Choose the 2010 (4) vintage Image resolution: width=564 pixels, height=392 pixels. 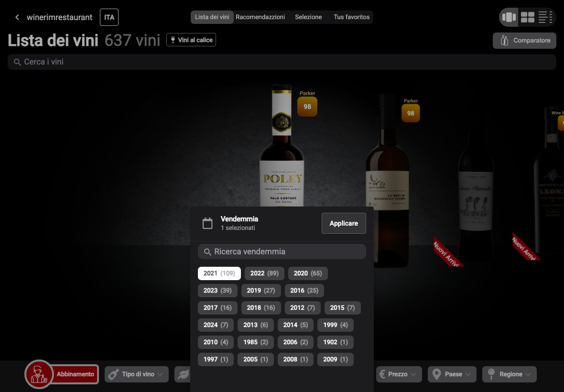[216, 342]
